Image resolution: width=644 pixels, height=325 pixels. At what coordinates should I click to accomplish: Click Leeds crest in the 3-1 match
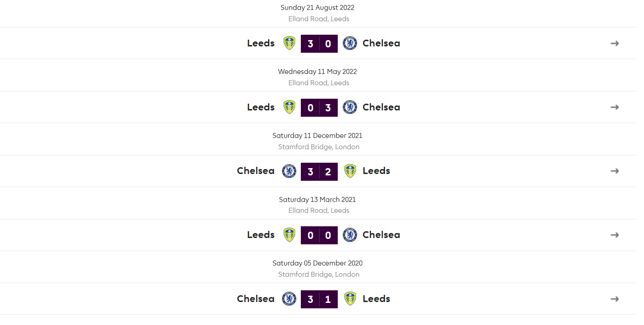click(350, 299)
